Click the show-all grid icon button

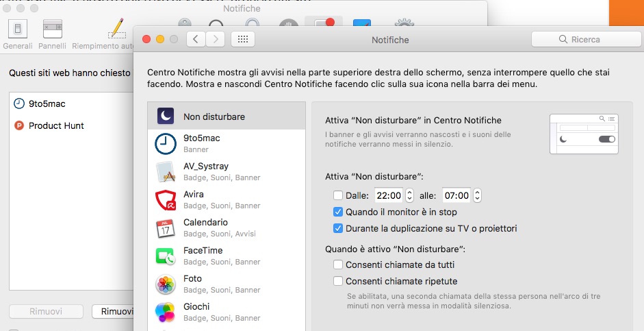point(242,39)
